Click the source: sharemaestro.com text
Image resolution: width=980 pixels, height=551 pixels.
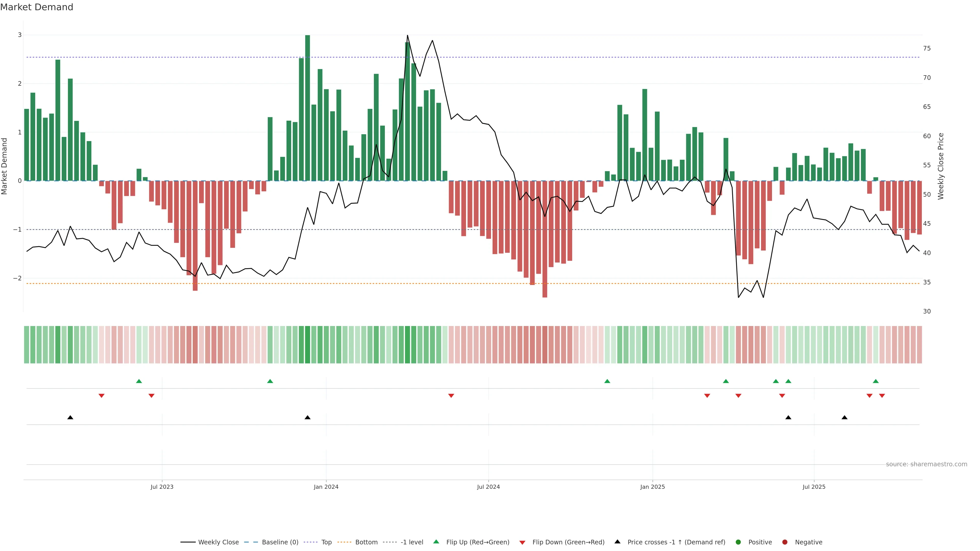pyautogui.click(x=926, y=464)
